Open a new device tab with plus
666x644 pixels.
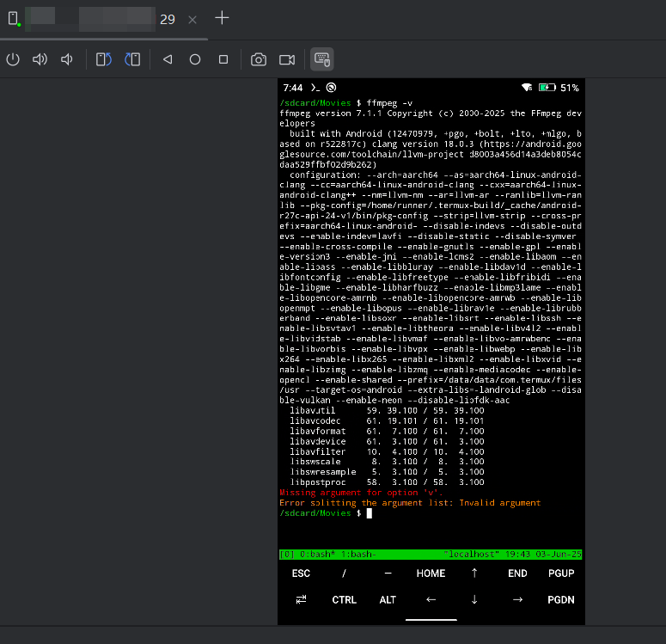pyautogui.click(x=222, y=18)
